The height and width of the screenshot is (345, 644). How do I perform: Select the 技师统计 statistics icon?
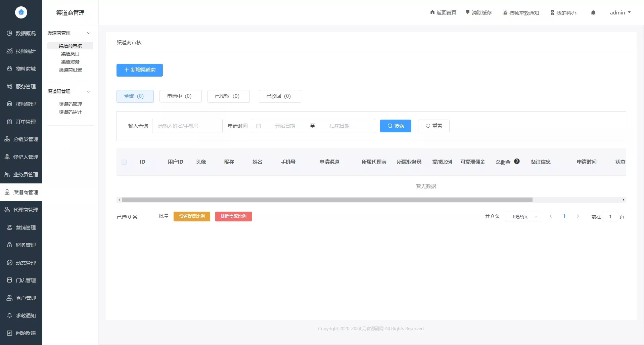9,51
